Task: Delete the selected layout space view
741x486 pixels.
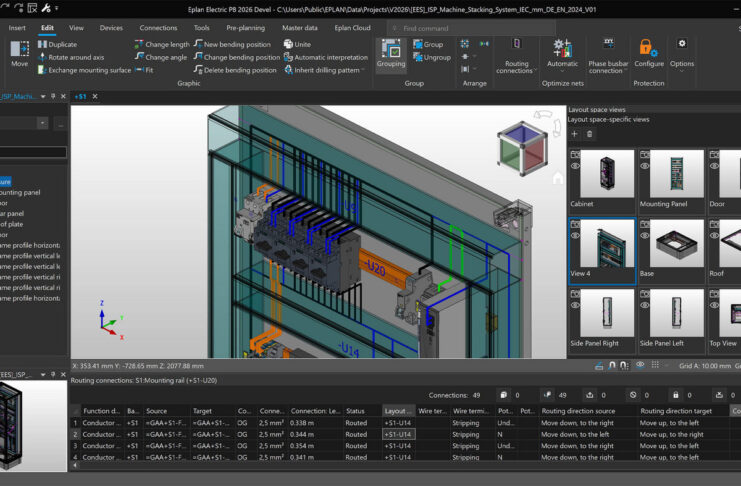Action: (589, 134)
